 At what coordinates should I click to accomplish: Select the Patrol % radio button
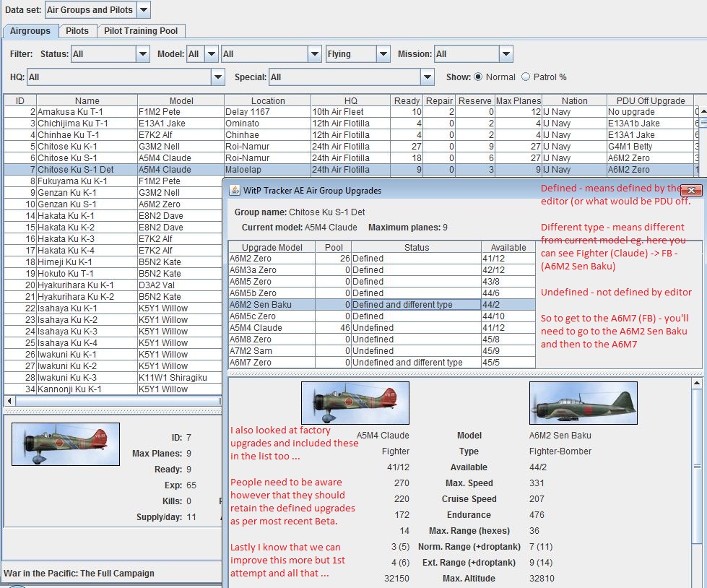click(x=526, y=77)
